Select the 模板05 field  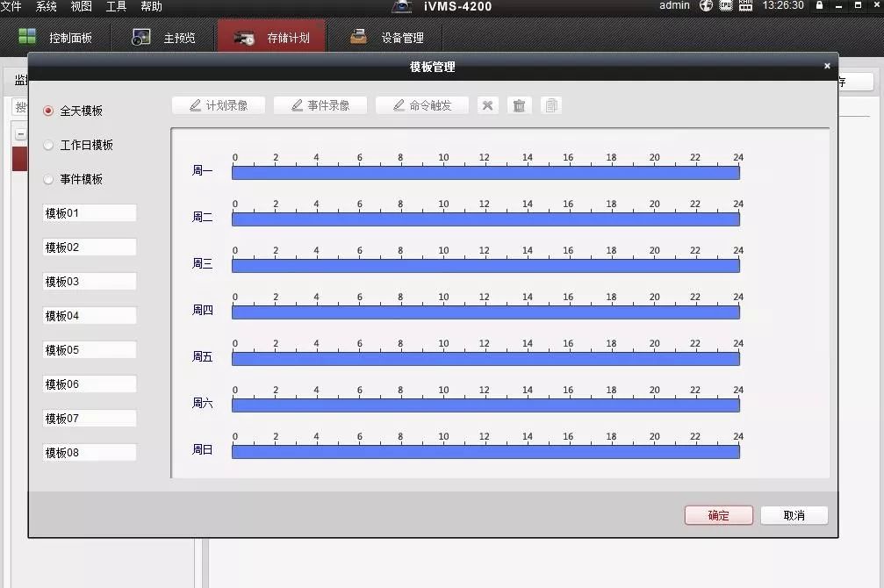point(89,349)
